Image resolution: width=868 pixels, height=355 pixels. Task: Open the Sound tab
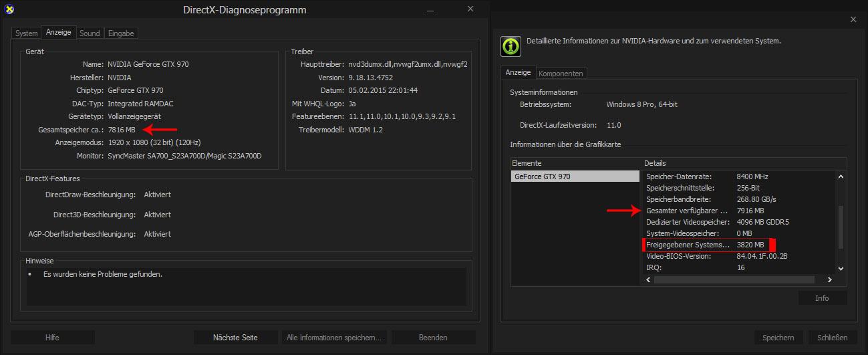pyautogui.click(x=90, y=33)
